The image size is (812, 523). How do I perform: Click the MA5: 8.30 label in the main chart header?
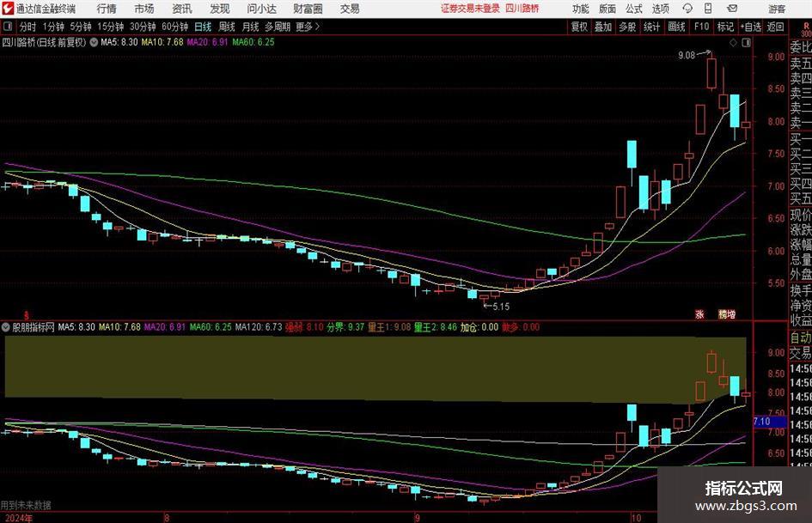119,42
